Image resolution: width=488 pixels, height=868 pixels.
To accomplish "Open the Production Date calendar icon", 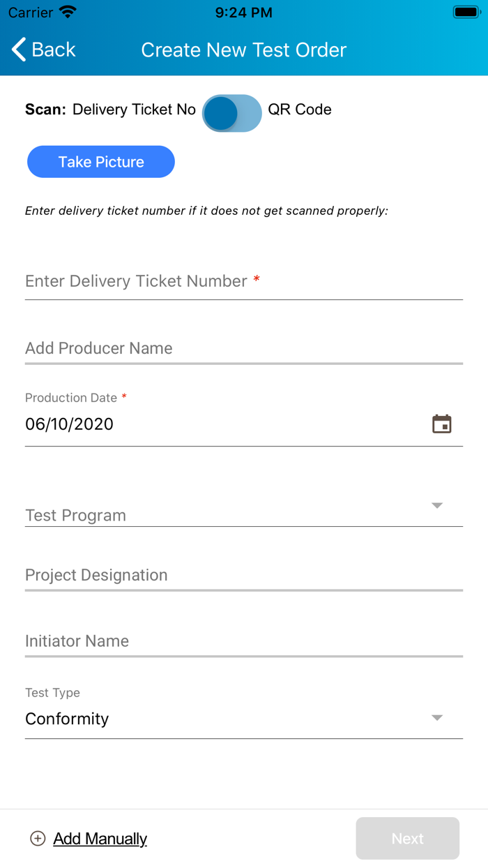I will (x=442, y=424).
